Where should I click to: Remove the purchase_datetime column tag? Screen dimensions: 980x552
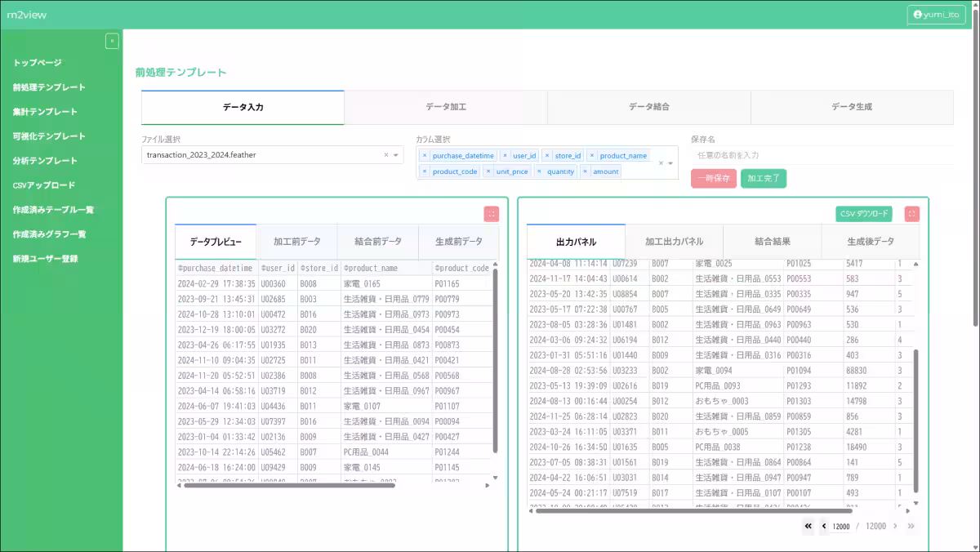point(425,155)
